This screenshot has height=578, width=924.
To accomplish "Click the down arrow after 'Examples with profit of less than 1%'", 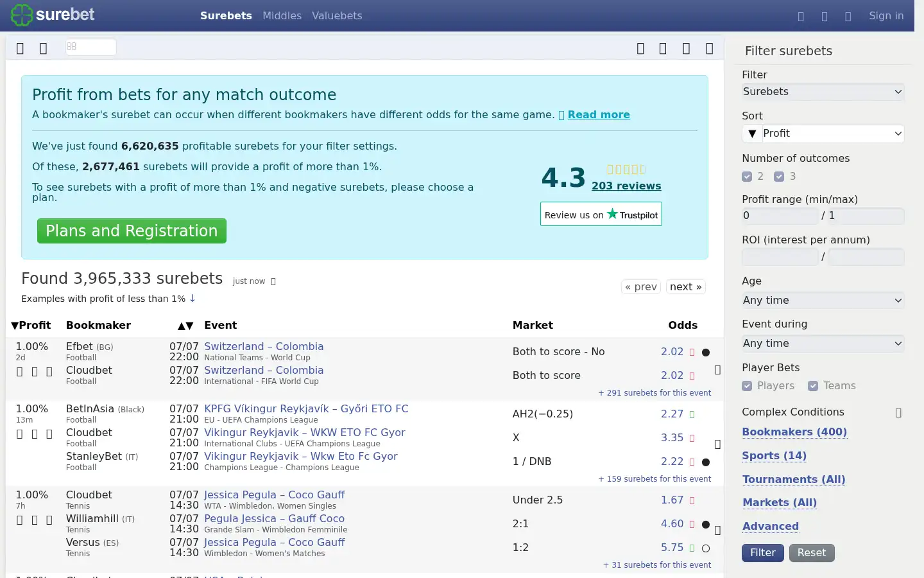I will (x=192, y=299).
